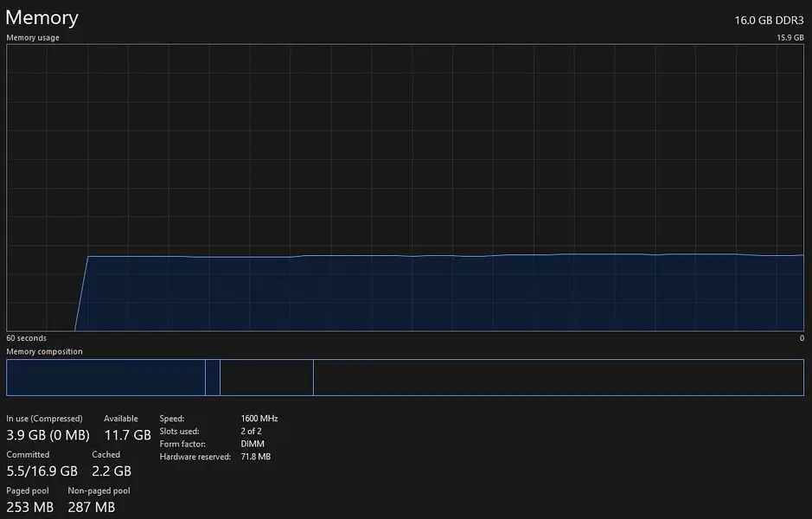Viewport: 812px width, 519px height.
Task: Select the narrow Modified segment in composition bar
Action: point(213,378)
